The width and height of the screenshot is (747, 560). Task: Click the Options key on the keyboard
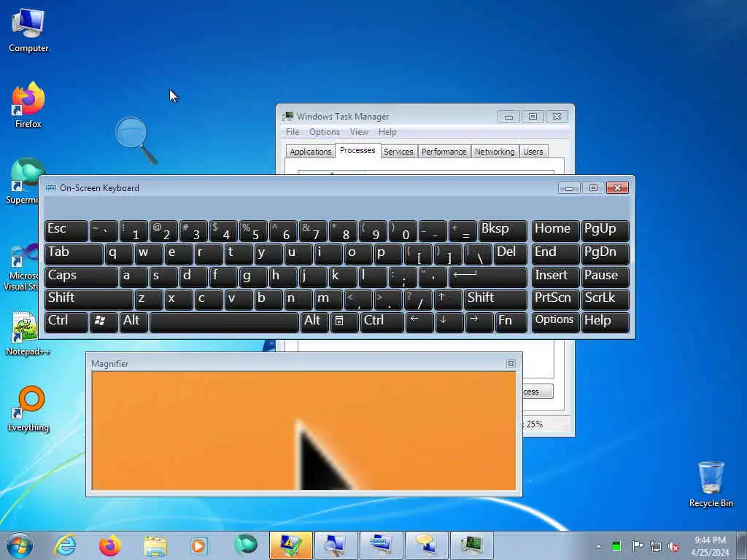coord(555,322)
